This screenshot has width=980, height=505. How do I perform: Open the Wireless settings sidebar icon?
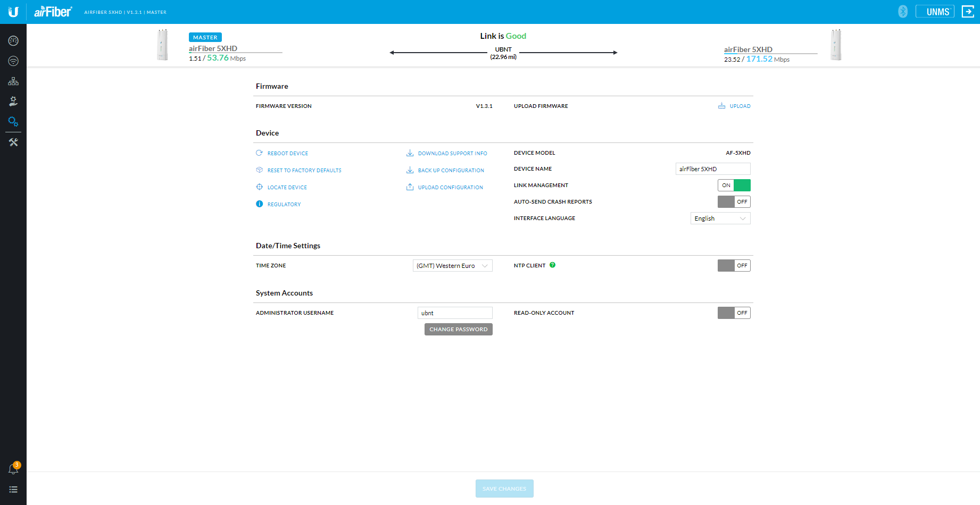click(13, 61)
